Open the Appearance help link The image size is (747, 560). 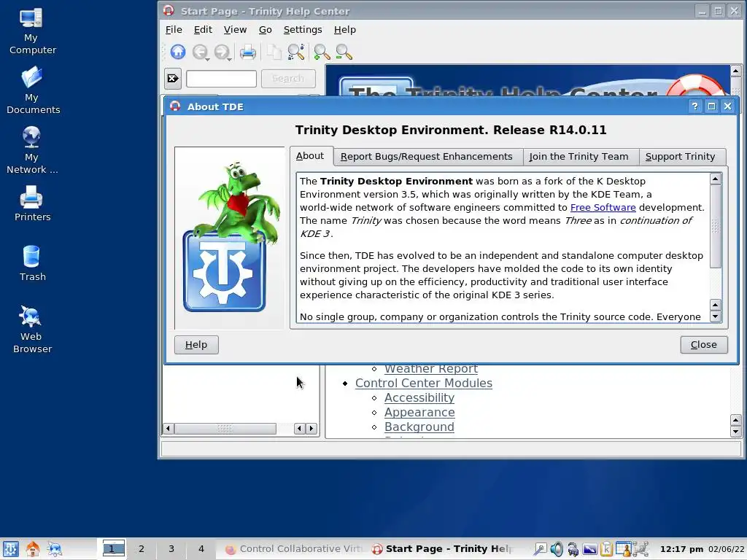click(419, 413)
